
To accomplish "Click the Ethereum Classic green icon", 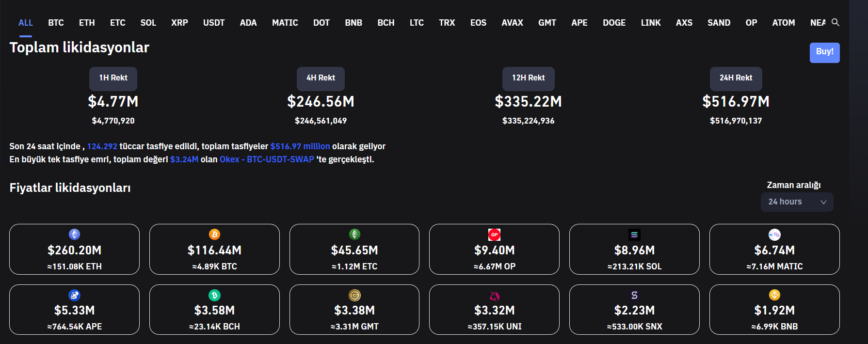I will click(x=354, y=235).
